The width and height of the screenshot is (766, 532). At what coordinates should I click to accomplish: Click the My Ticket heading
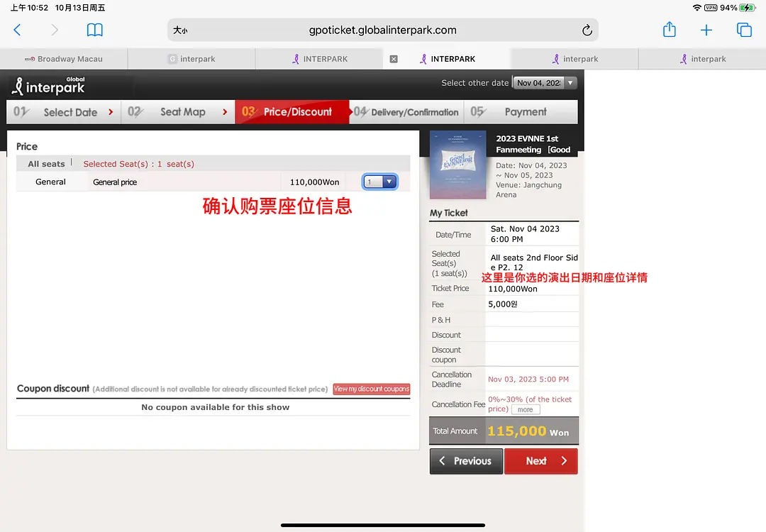click(448, 213)
